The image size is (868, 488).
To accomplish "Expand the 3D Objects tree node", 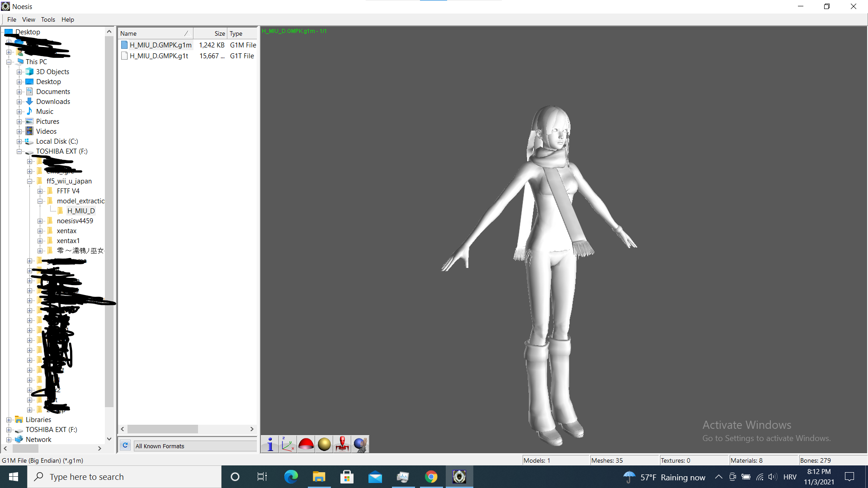I will click(x=19, y=72).
